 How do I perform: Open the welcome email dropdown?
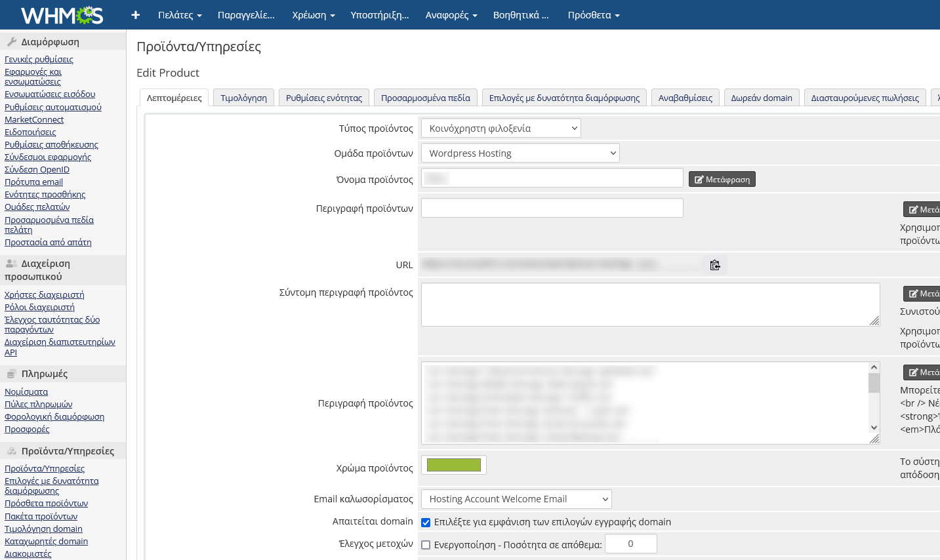[x=516, y=499]
